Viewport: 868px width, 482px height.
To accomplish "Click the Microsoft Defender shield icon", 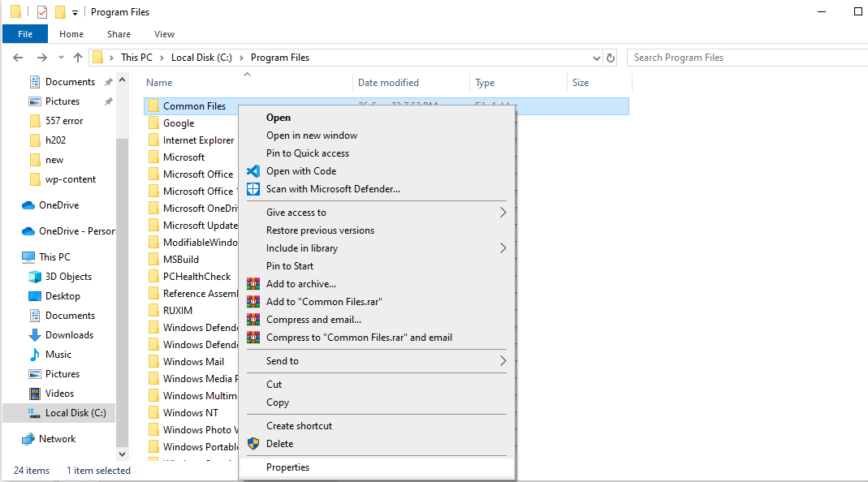I will (253, 189).
